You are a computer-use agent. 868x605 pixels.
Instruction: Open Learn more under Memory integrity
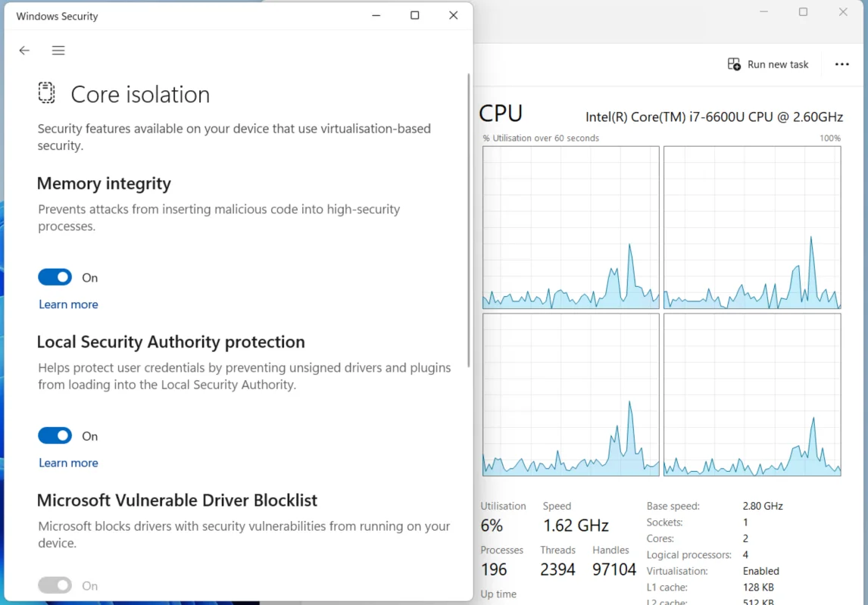point(68,304)
